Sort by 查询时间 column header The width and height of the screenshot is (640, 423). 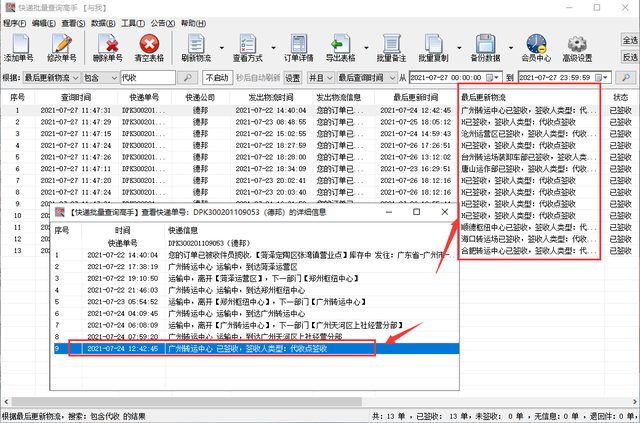click(76, 98)
